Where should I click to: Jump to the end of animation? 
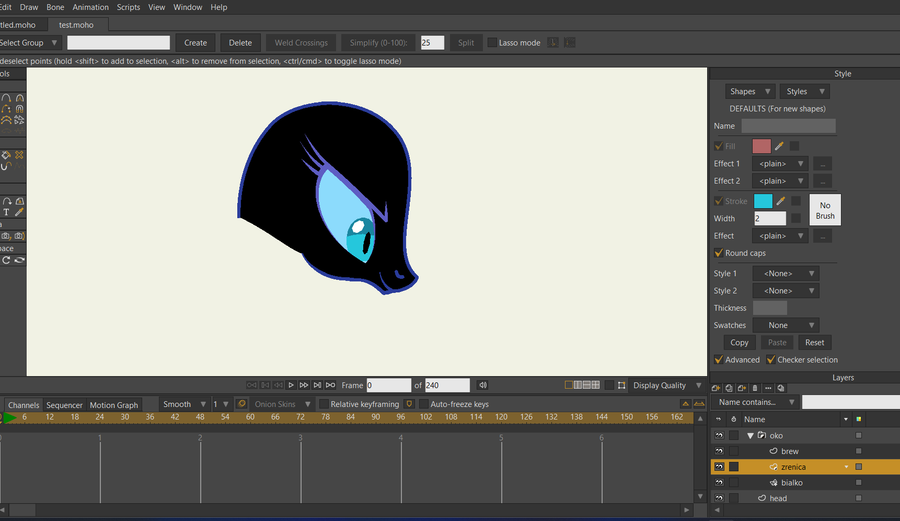(331, 385)
